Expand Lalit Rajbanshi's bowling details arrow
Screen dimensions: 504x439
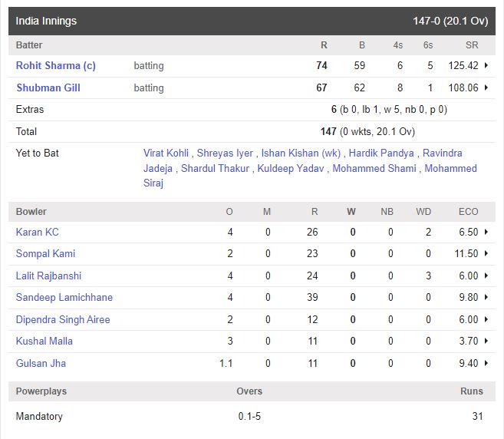tap(486, 276)
